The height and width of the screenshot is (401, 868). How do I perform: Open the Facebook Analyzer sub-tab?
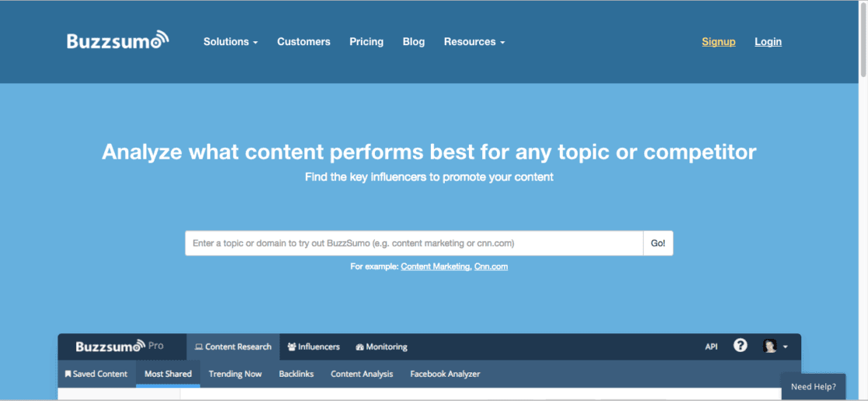(445, 374)
